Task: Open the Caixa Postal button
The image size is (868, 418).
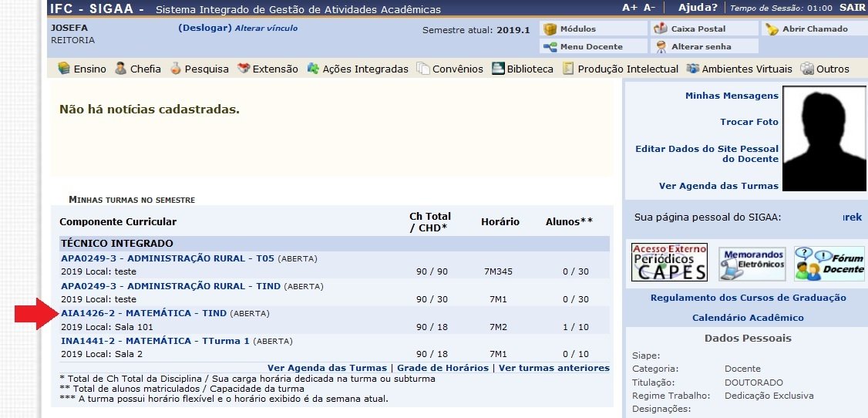Action: tap(704, 29)
